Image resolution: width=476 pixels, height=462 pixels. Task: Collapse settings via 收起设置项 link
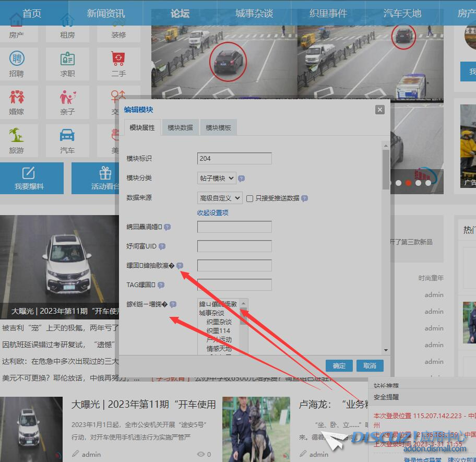(212, 212)
